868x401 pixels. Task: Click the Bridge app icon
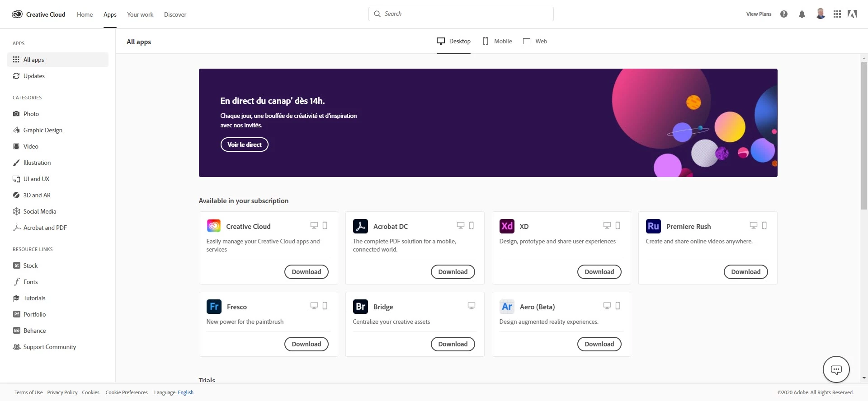[x=360, y=306]
